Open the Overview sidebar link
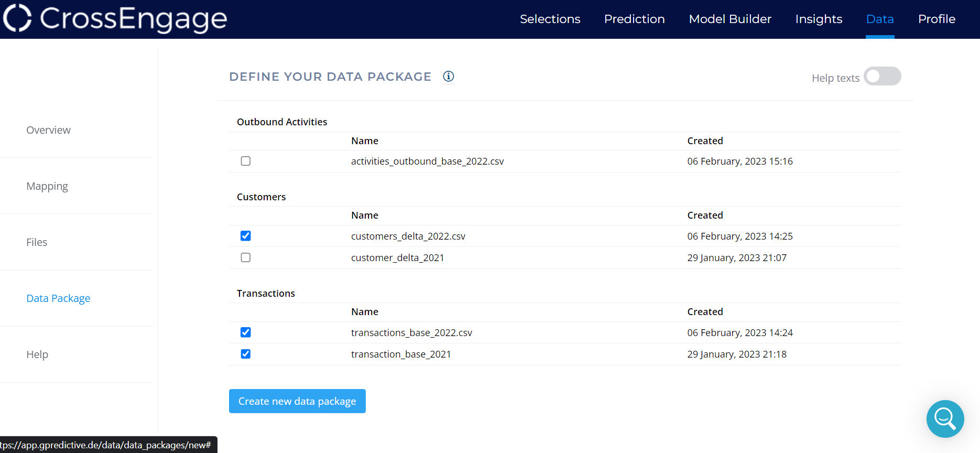The image size is (980, 453). (x=48, y=130)
